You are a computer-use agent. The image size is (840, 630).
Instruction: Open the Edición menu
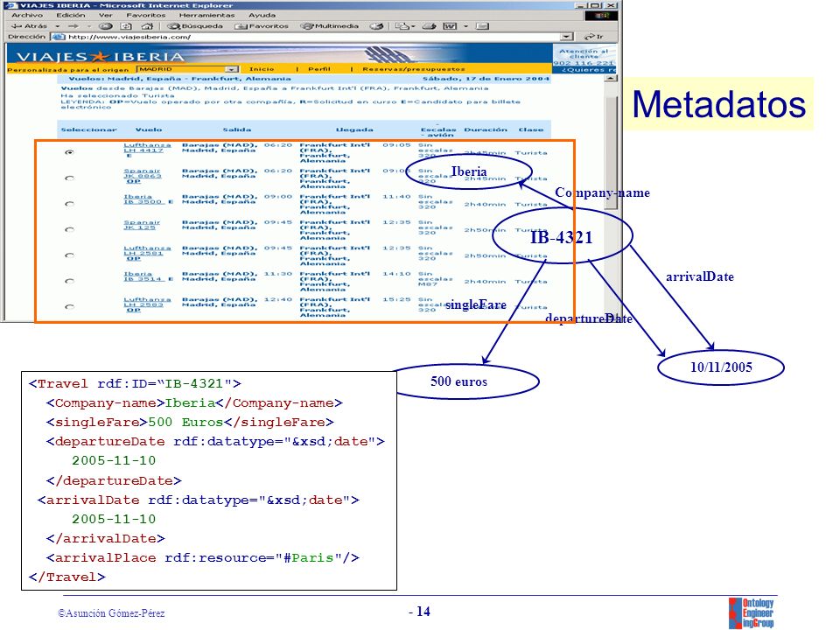click(x=71, y=15)
